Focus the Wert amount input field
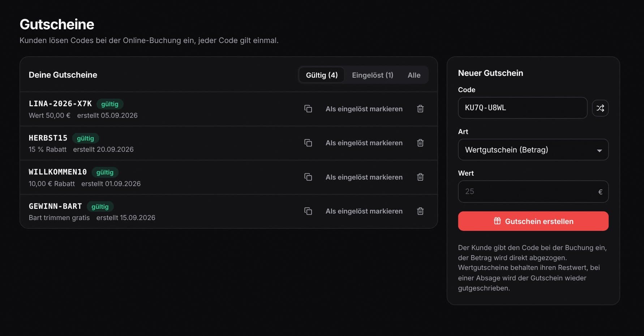644x336 pixels. [x=533, y=191]
